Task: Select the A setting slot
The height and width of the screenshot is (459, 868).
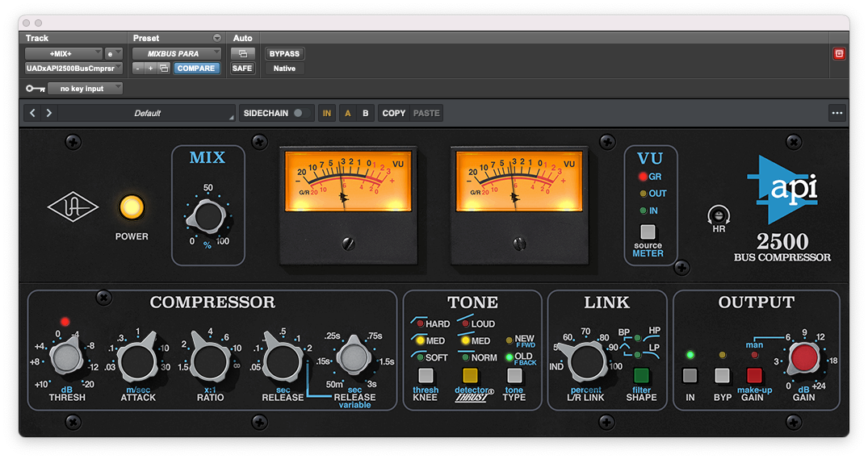Action: 348,114
